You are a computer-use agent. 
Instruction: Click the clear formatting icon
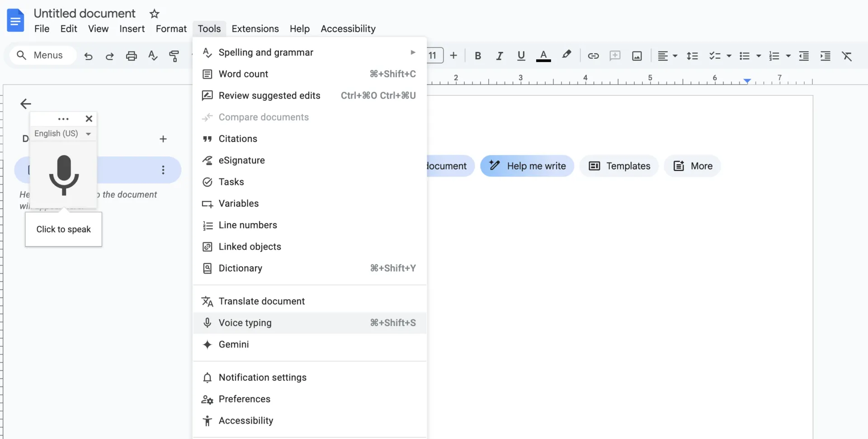(x=846, y=56)
